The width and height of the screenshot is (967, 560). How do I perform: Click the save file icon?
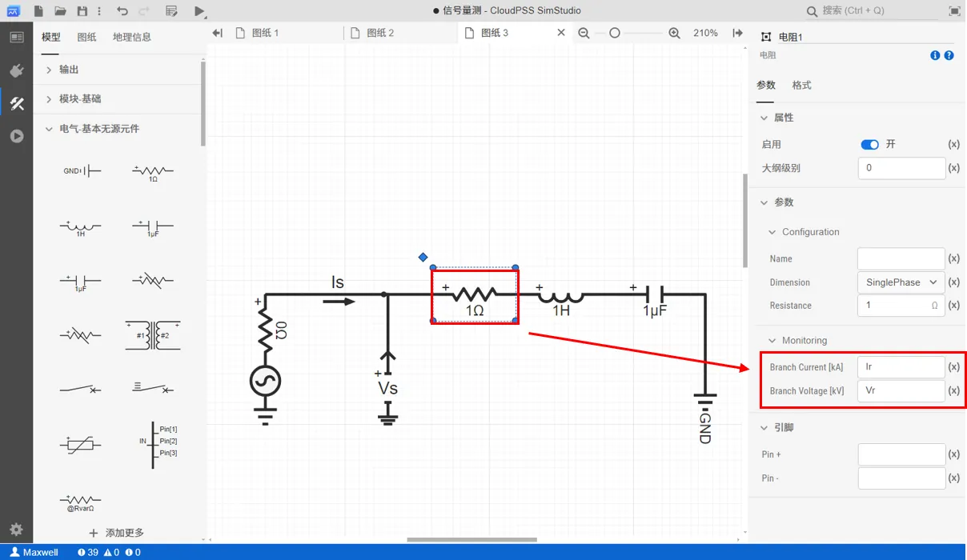(82, 11)
